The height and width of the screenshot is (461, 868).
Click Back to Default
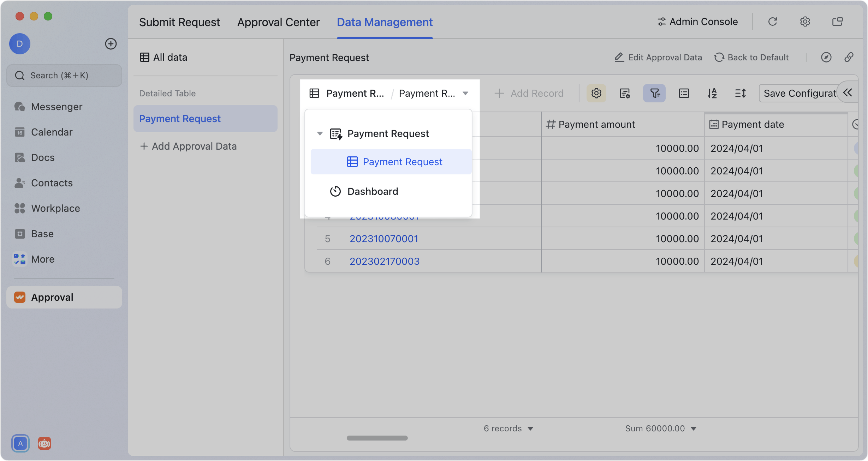click(751, 57)
